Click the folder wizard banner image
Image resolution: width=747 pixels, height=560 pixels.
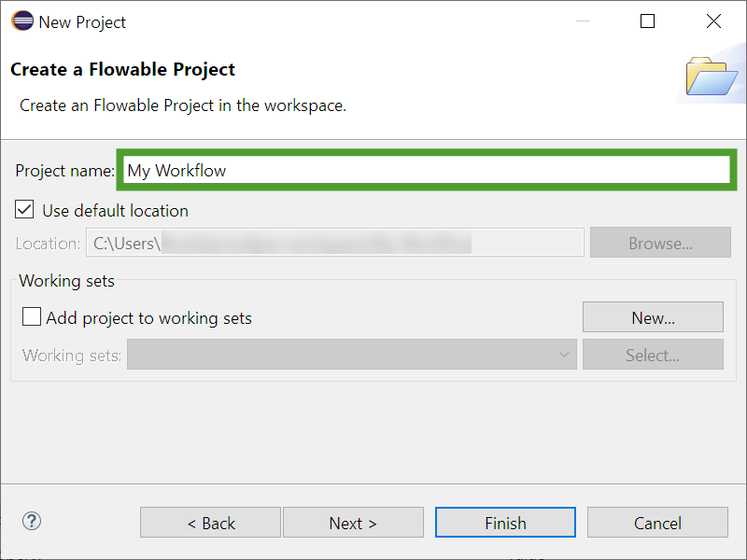(712, 77)
